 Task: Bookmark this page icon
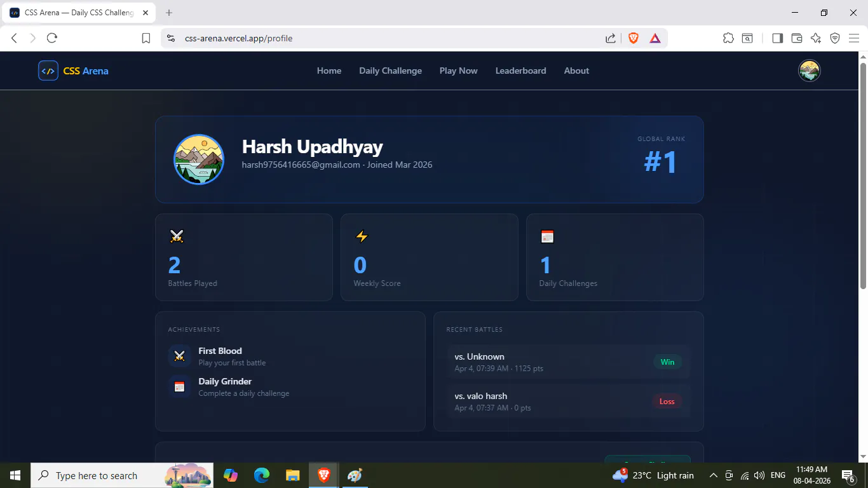point(146,38)
